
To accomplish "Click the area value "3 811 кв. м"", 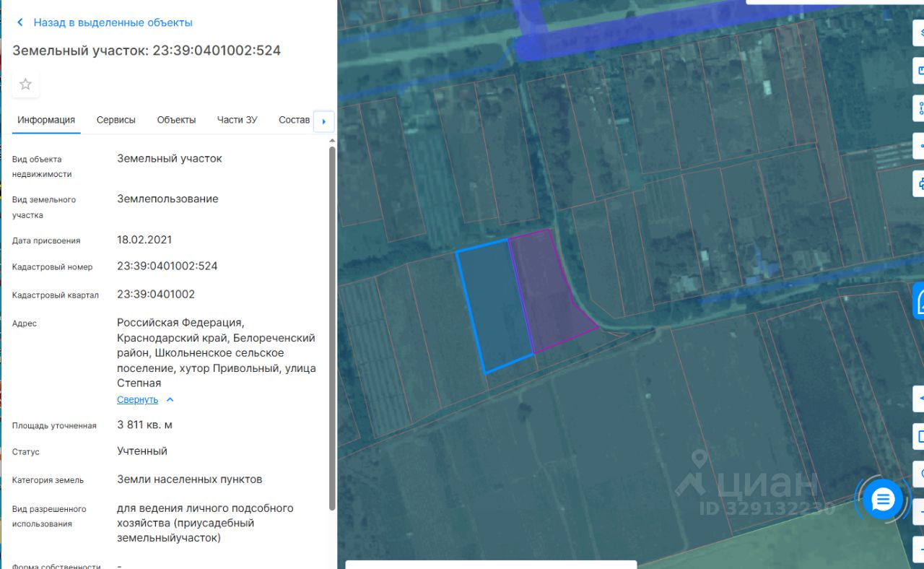I will point(144,425).
